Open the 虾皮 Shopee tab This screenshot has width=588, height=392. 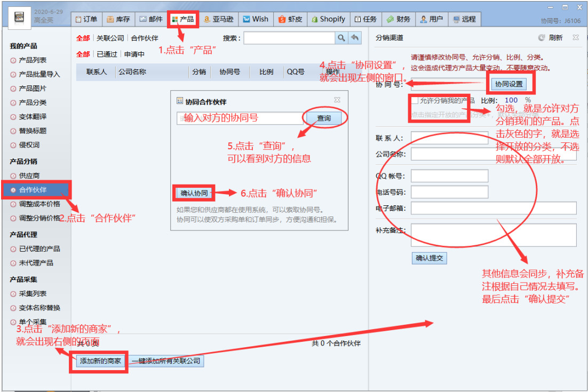(x=290, y=19)
